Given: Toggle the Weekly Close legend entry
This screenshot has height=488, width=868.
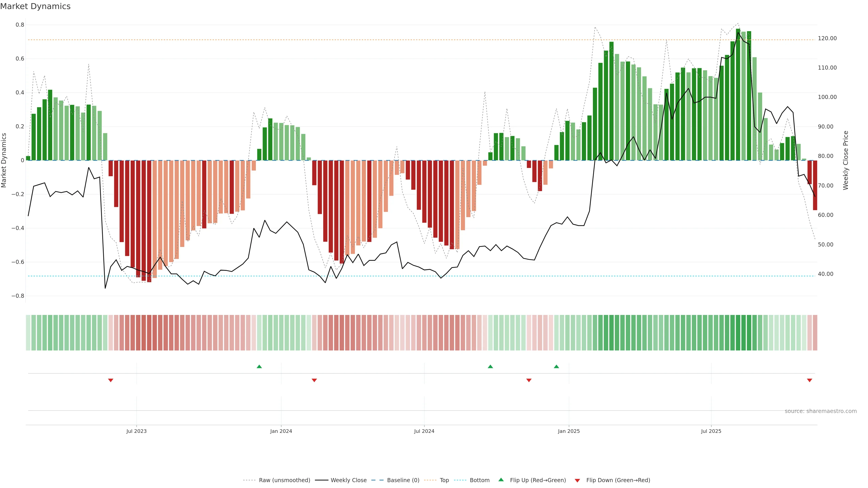Looking at the screenshot, I should (348, 480).
